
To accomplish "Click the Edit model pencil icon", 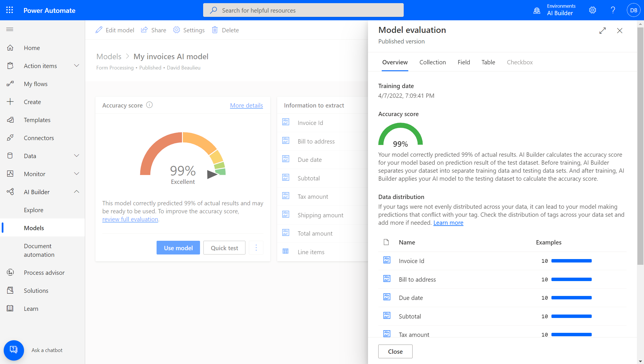I will coord(99,30).
